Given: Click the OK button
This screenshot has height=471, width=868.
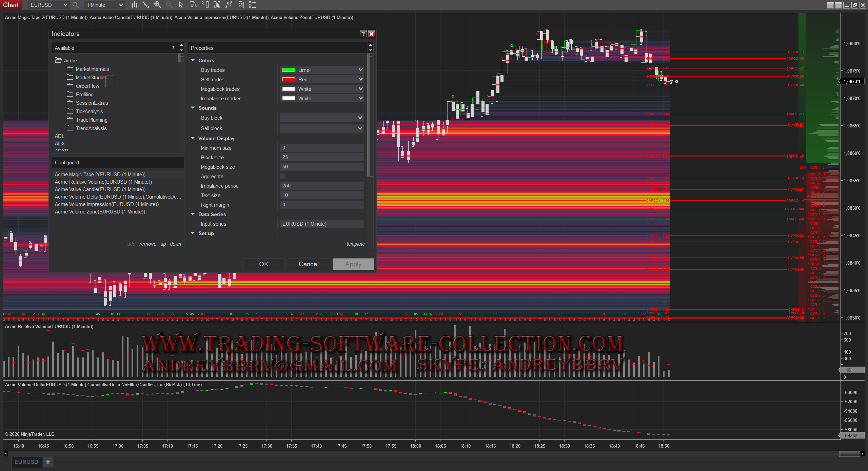Looking at the screenshot, I should [263, 264].
